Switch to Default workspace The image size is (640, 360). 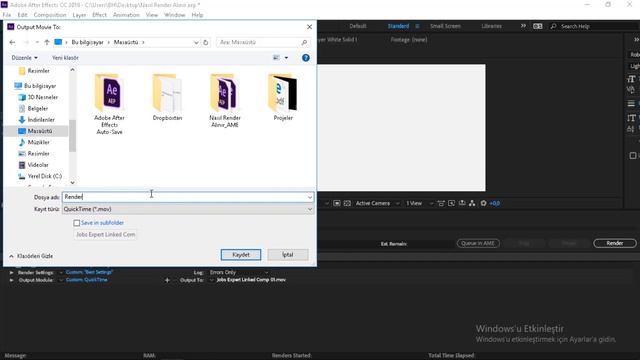tap(358, 26)
